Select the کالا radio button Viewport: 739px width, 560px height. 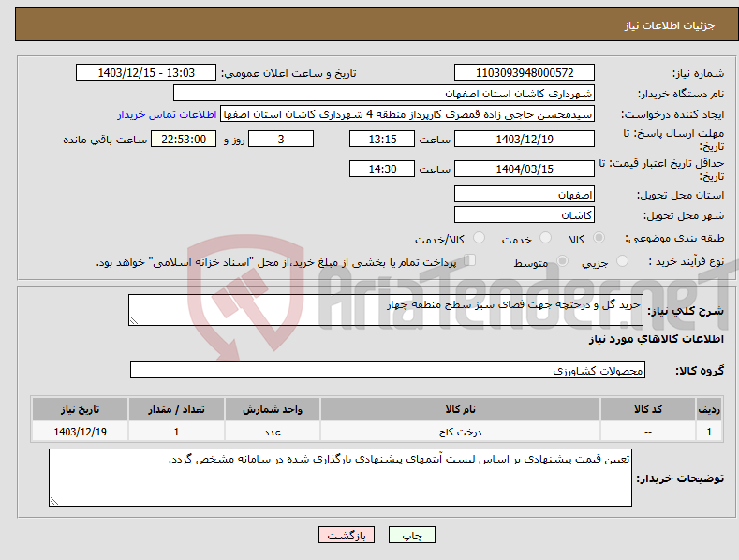coord(599,238)
